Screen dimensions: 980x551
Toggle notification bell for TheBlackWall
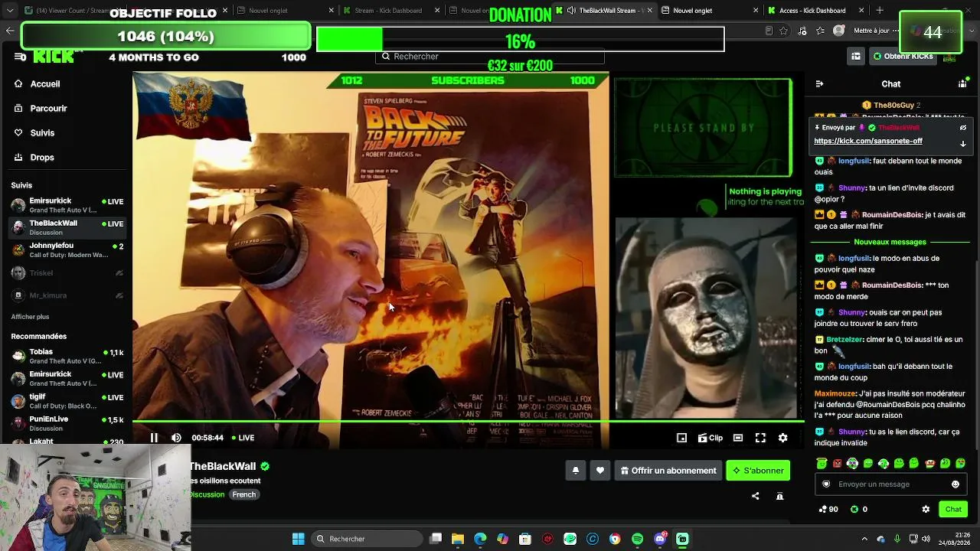point(576,471)
